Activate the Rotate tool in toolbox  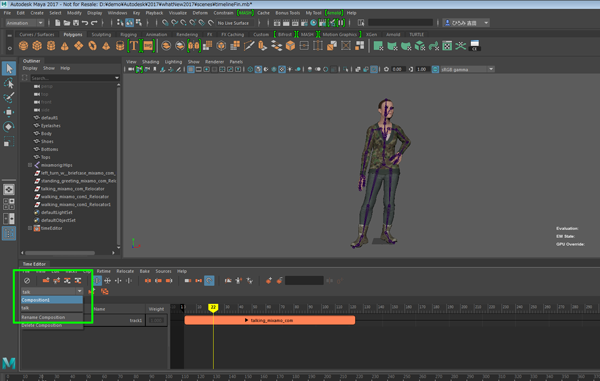click(x=9, y=126)
